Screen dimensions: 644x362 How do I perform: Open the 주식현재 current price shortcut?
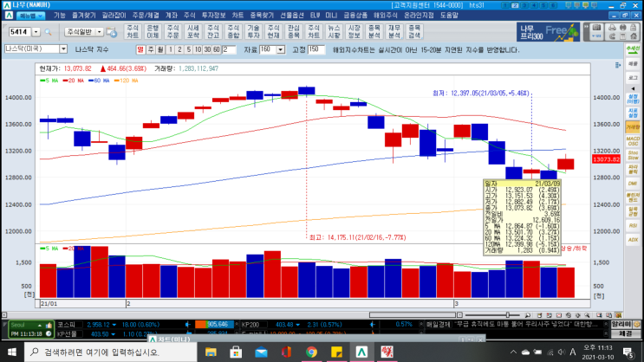[274, 31]
